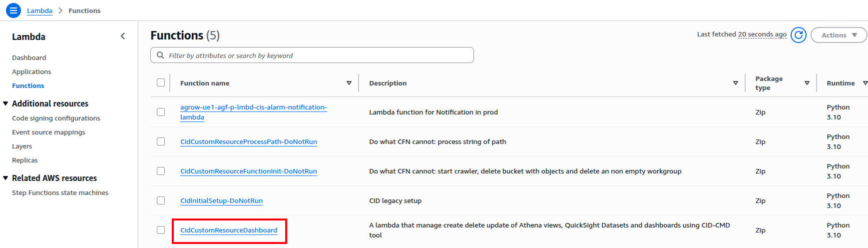This screenshot has height=248, width=868.
Task: Open Dashboard in the sidebar
Action: tap(29, 57)
